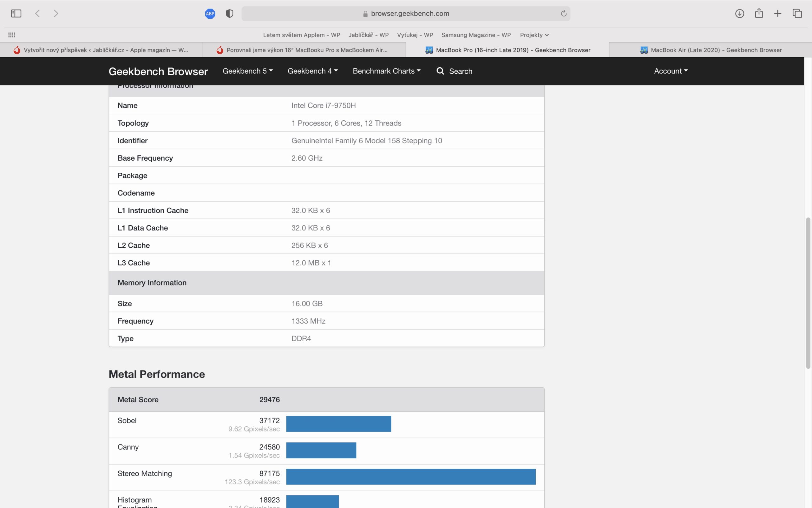Screen dimensions: 812x508
Task: Open the Samsung Magazine - WP bookmark
Action: [476, 35]
